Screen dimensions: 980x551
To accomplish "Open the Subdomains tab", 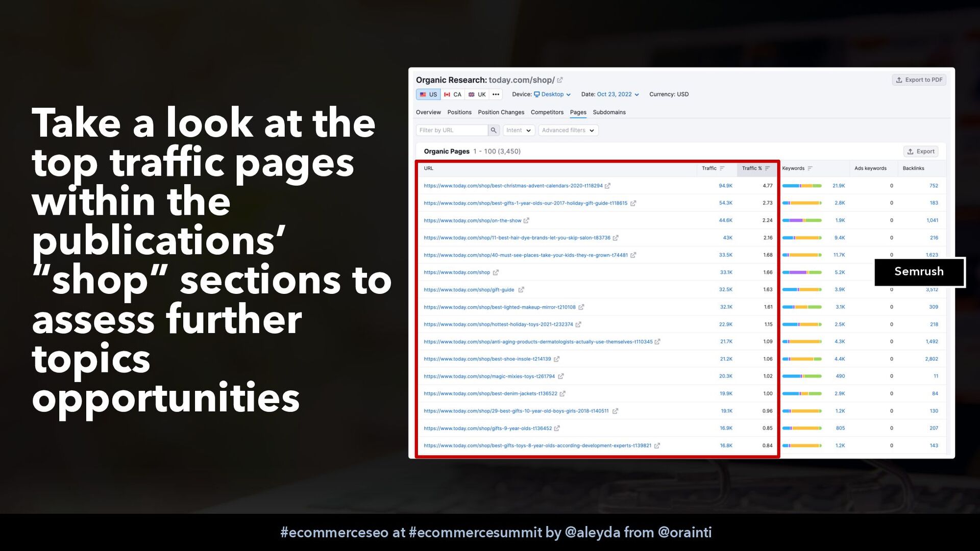I will pyautogui.click(x=609, y=112).
